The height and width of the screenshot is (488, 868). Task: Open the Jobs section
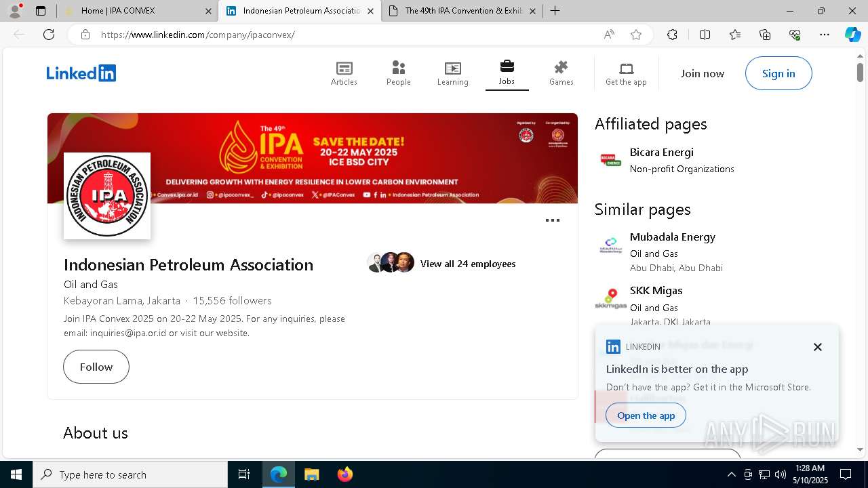[507, 73]
